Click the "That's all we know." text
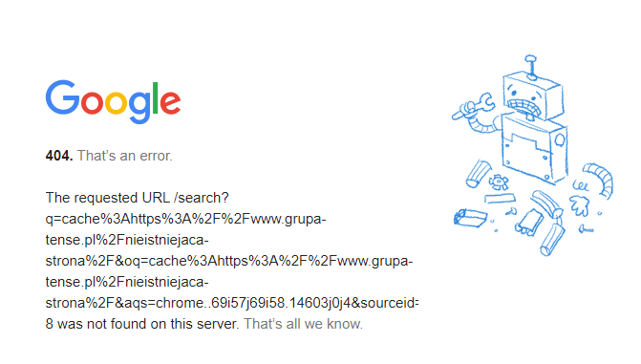641x364 pixels. (x=304, y=324)
